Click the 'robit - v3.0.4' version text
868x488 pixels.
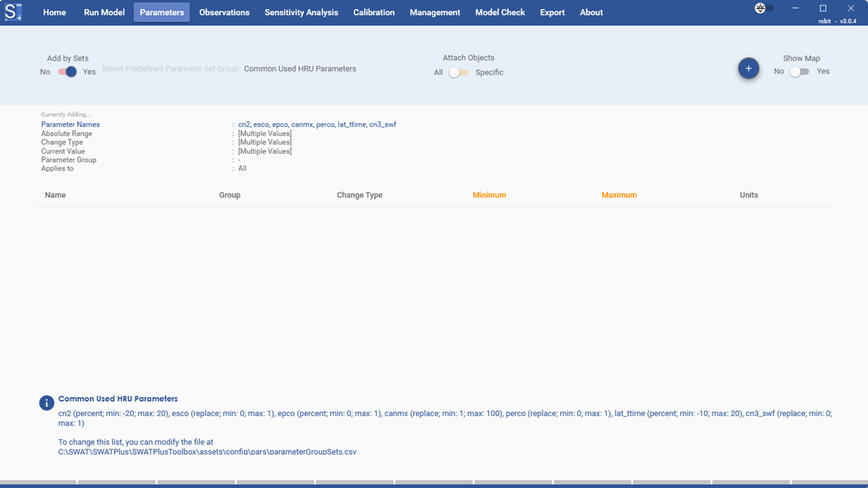point(837,22)
